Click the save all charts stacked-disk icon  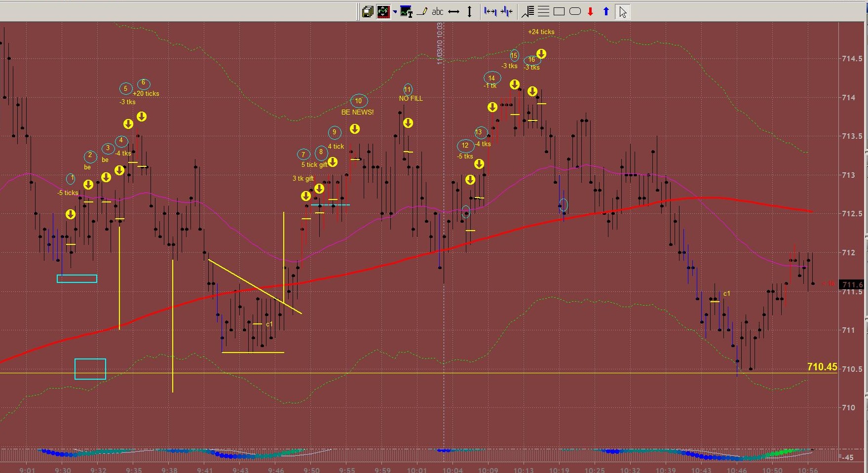367,11
